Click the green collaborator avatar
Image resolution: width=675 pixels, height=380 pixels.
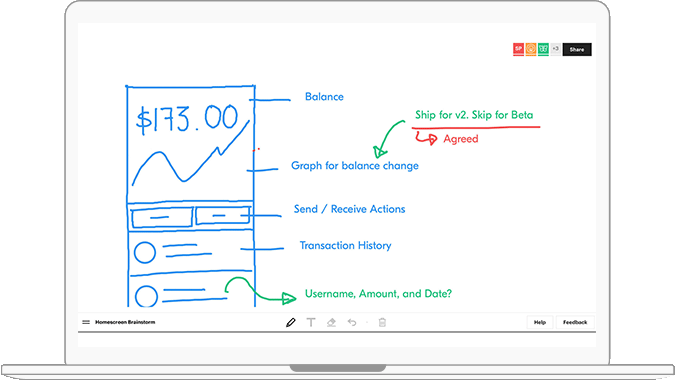(x=543, y=49)
